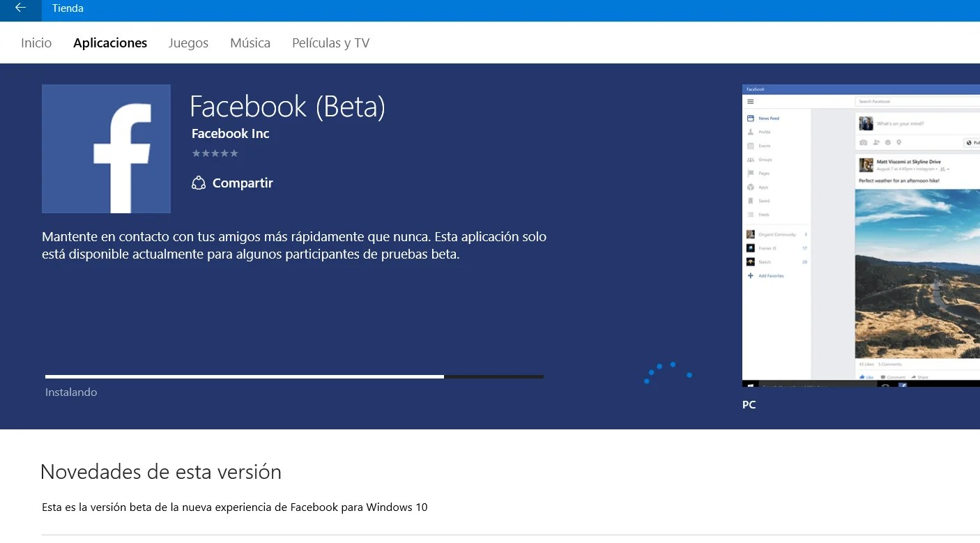Viewport: 980px width, 543px height.
Task: Open the hamburger menu in the app preview
Action: (x=751, y=102)
